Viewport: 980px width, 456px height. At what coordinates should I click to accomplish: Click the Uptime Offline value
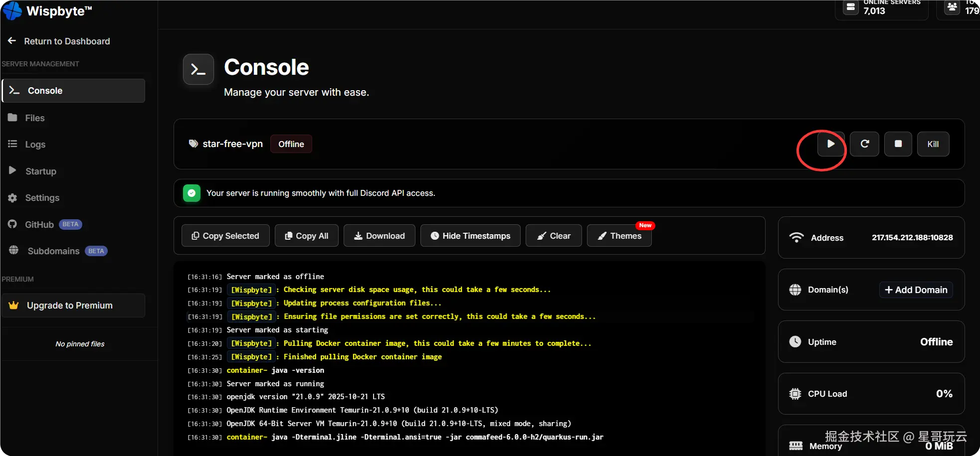click(x=937, y=342)
